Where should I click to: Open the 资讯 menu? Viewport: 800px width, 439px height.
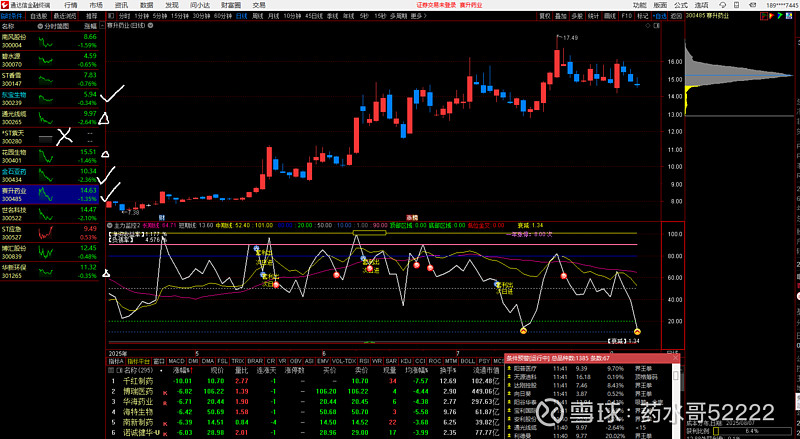pyautogui.click(x=121, y=5)
